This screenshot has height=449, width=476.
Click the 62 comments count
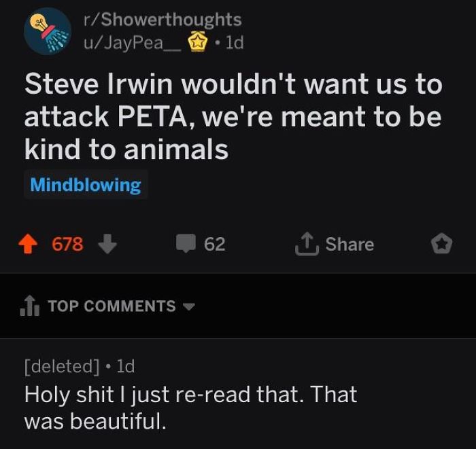pyautogui.click(x=214, y=244)
